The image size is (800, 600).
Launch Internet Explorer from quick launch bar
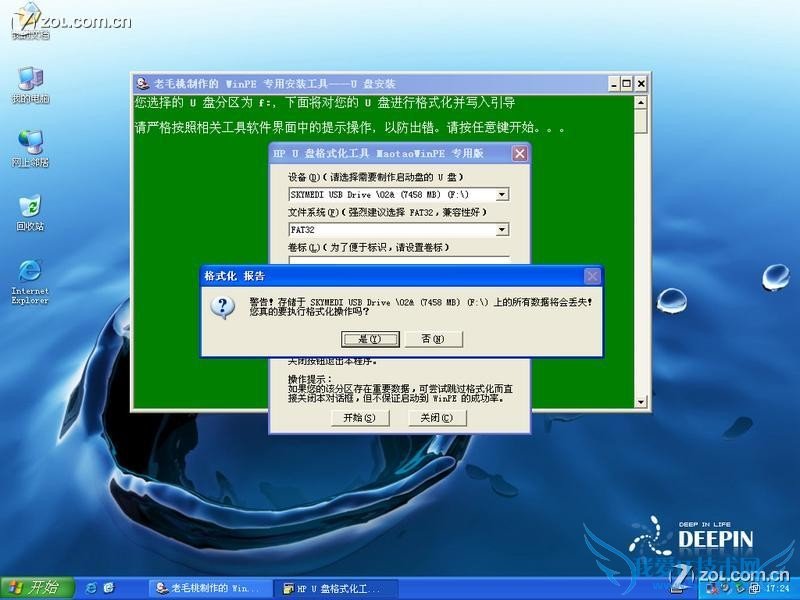pyautogui.click(x=91, y=588)
